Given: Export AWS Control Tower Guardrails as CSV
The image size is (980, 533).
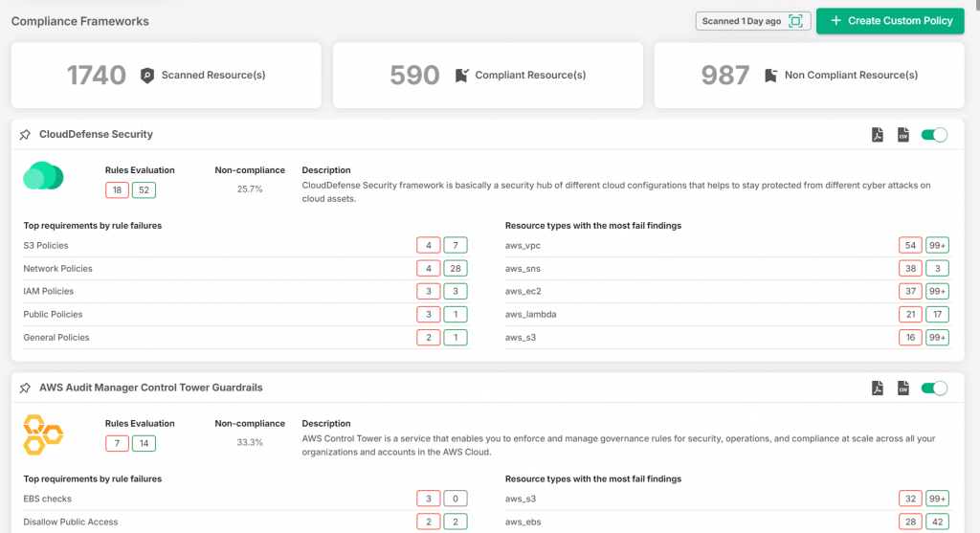Looking at the screenshot, I should [902, 388].
